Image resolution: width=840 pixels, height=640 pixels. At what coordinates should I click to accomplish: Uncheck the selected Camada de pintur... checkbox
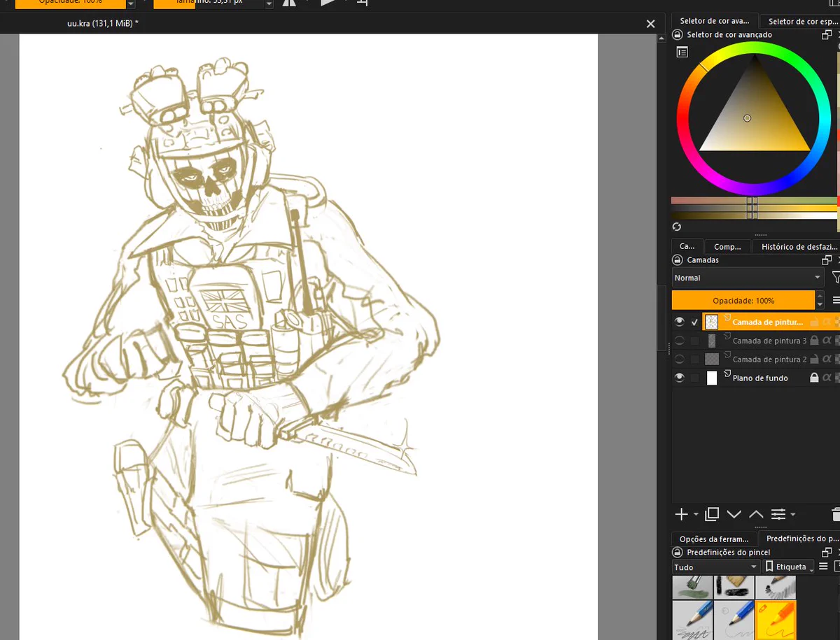[694, 322]
